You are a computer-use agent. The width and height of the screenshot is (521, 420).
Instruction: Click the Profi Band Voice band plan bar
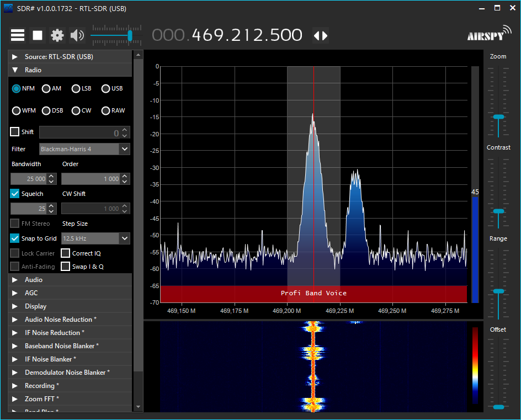click(313, 294)
